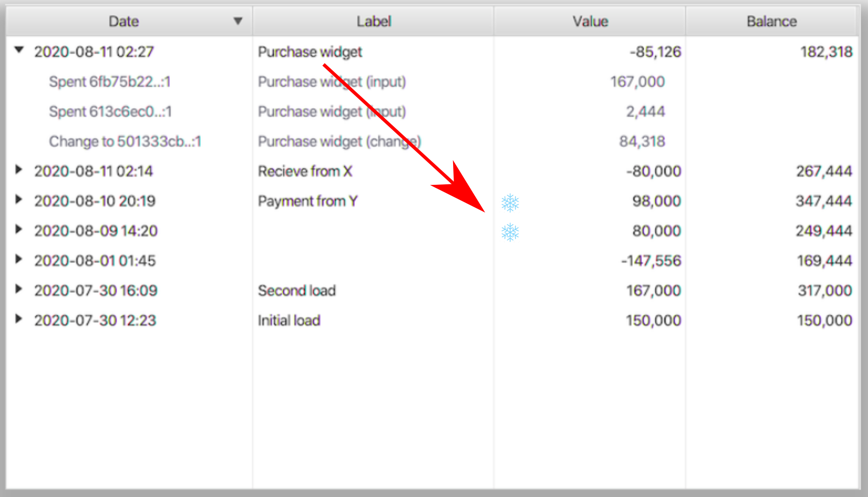Toggle the Date column sort arrow
Image resolution: width=868 pixels, height=497 pixels.
(x=238, y=21)
